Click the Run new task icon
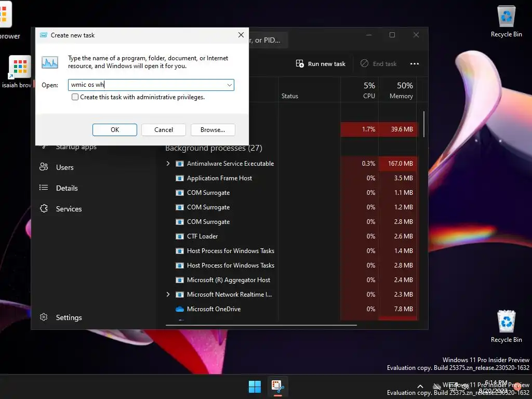The height and width of the screenshot is (399, 532). coord(300,63)
